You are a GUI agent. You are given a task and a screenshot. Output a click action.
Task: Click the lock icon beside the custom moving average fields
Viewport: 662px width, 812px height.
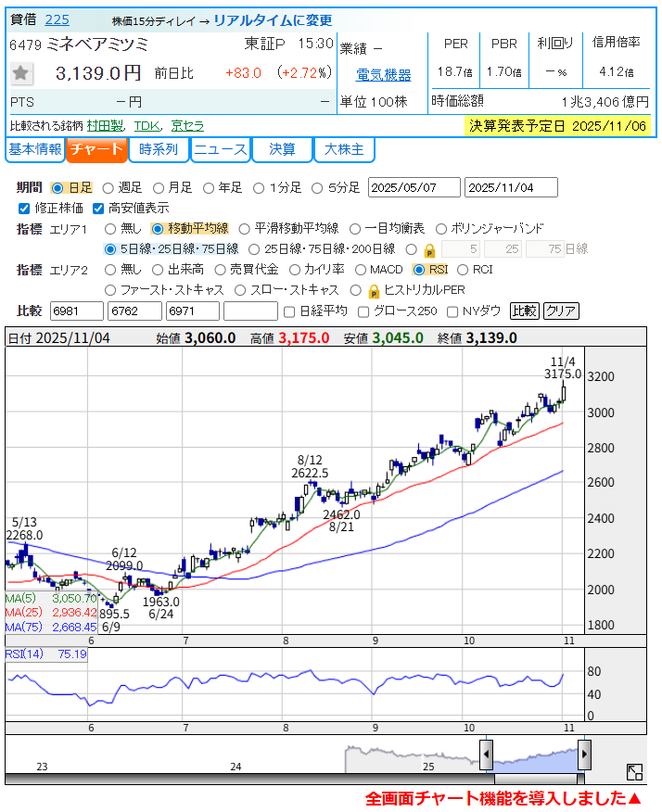click(x=429, y=249)
